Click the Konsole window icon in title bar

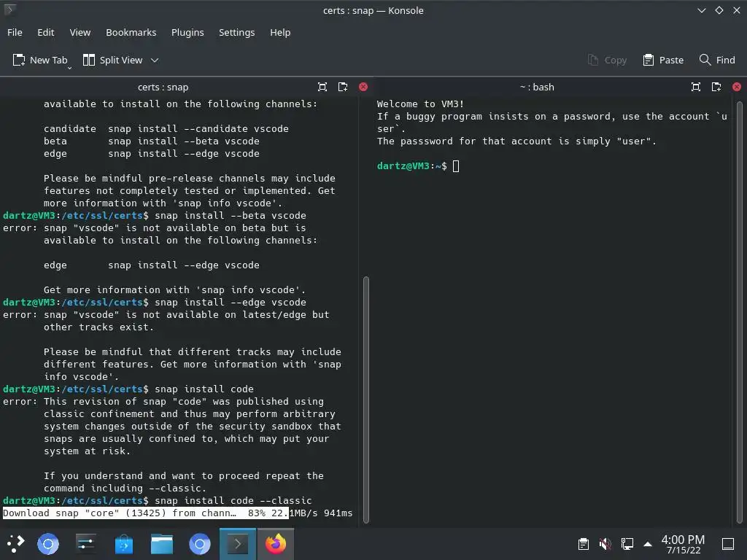coord(9,9)
